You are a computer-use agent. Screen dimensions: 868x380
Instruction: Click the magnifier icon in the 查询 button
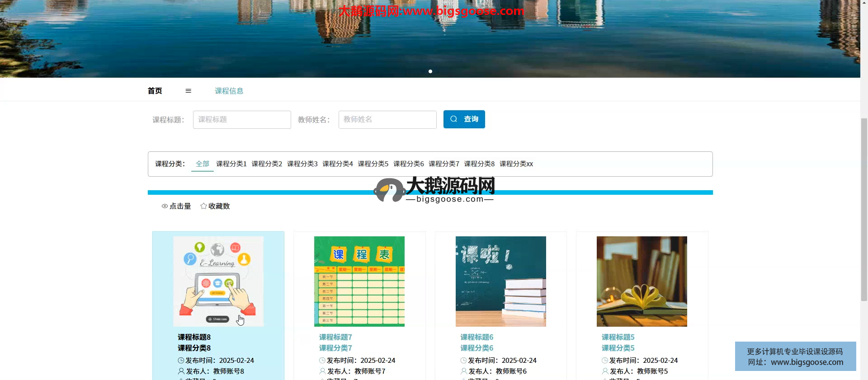(453, 119)
